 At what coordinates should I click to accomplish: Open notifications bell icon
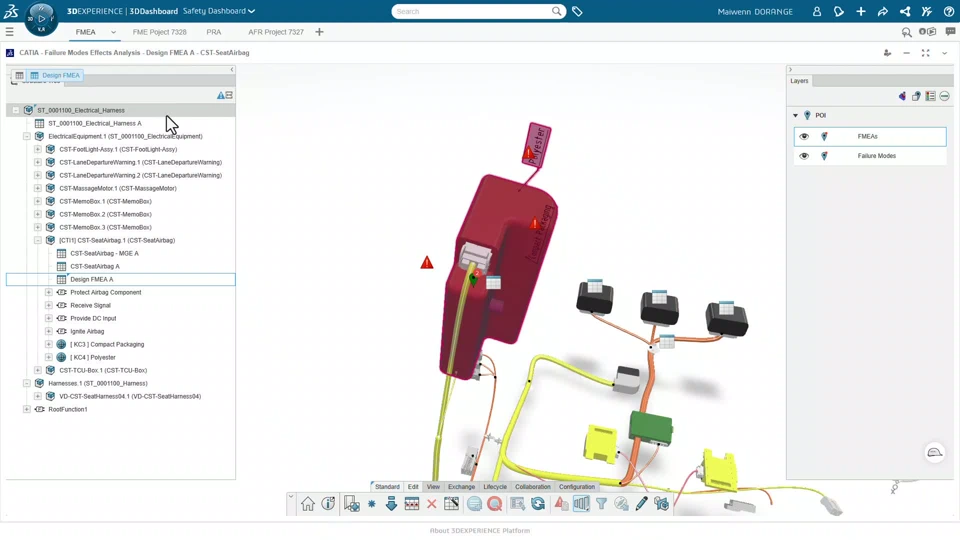tap(839, 11)
